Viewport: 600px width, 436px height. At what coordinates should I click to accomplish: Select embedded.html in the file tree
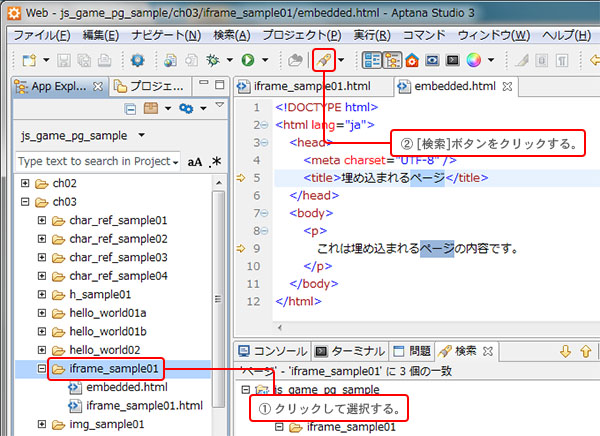(x=127, y=387)
